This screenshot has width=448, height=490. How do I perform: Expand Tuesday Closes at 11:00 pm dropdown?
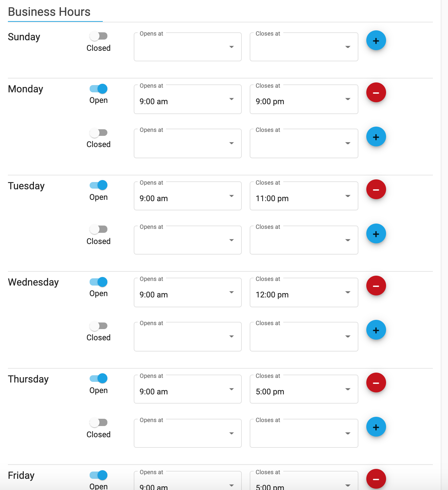pos(304,196)
